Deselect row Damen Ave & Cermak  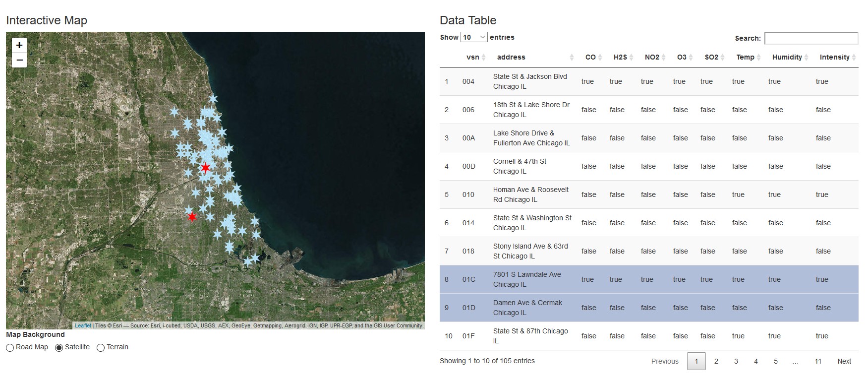(649, 308)
